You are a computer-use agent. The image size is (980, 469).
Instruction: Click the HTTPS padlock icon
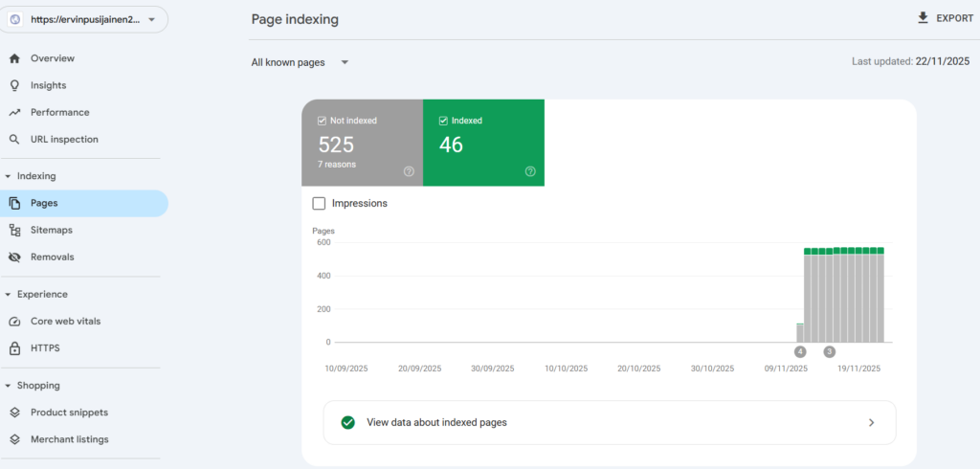[x=14, y=347]
